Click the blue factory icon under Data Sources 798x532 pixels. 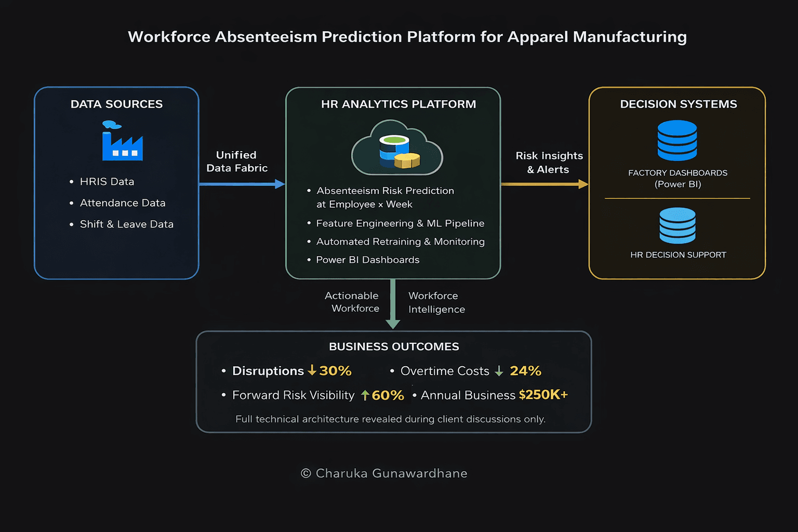pos(123,140)
